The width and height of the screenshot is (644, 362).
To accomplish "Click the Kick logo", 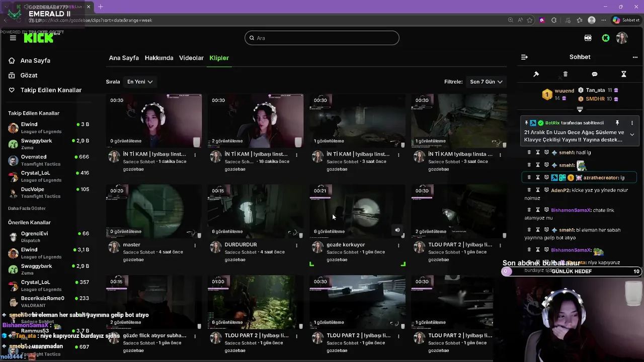I will (x=38, y=38).
